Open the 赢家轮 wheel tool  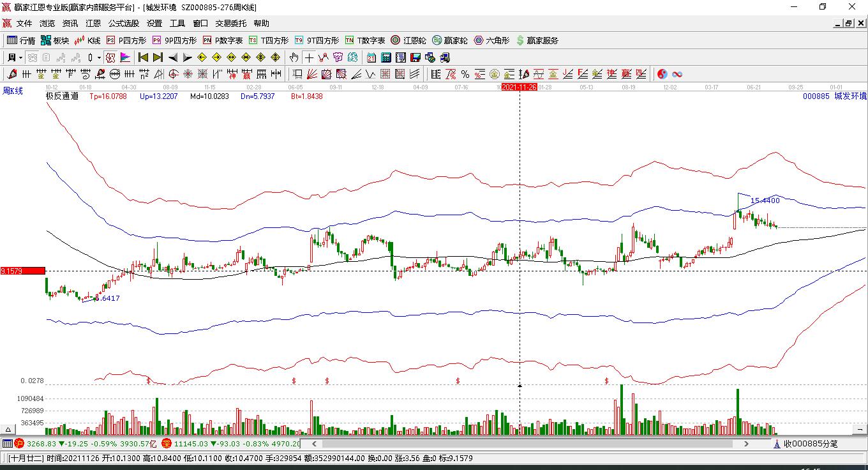pos(450,40)
